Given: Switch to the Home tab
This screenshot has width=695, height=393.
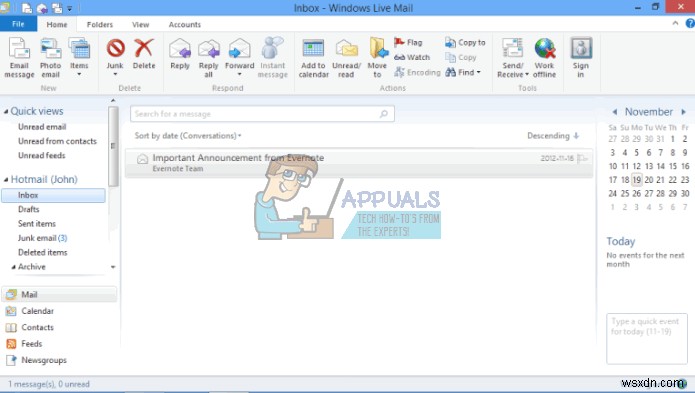Looking at the screenshot, I should click(x=57, y=24).
